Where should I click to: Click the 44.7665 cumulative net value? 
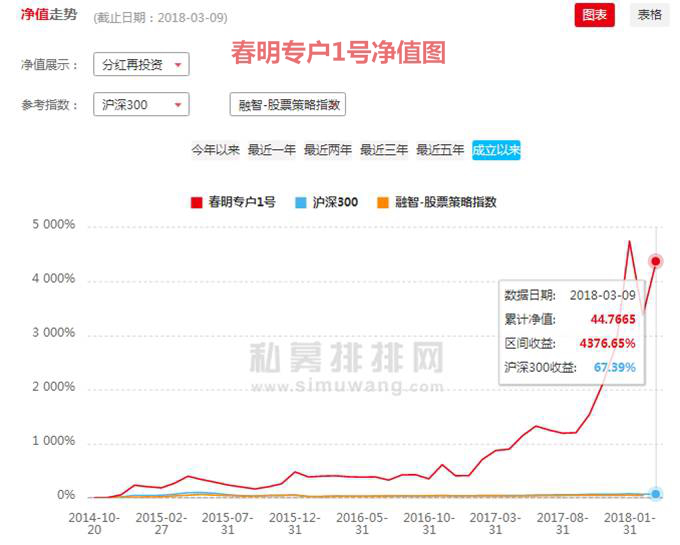[x=613, y=320]
